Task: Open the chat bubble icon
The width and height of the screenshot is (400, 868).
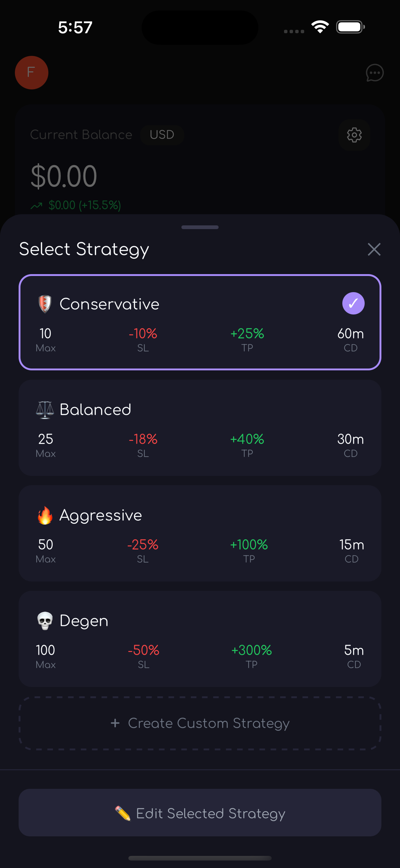Action: pos(374,73)
